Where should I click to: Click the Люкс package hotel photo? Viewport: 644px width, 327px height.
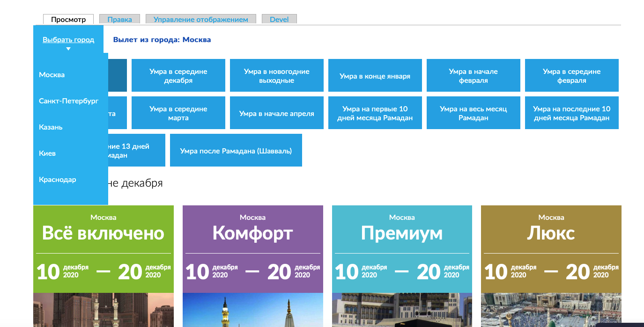551,310
